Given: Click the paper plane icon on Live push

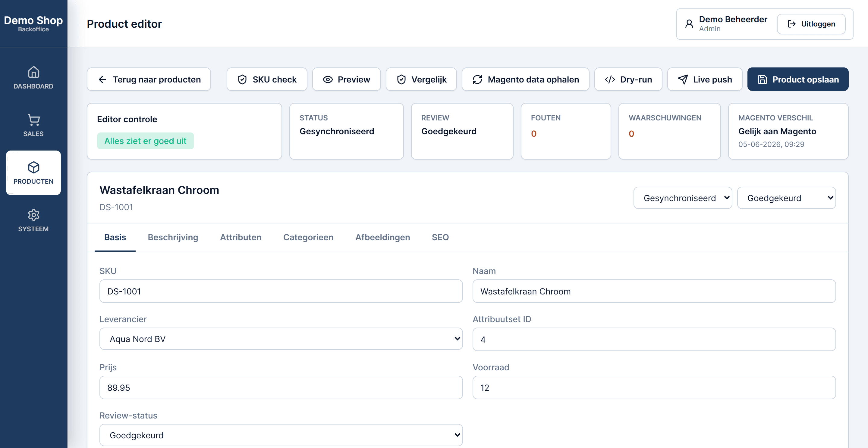Looking at the screenshot, I should 683,79.
